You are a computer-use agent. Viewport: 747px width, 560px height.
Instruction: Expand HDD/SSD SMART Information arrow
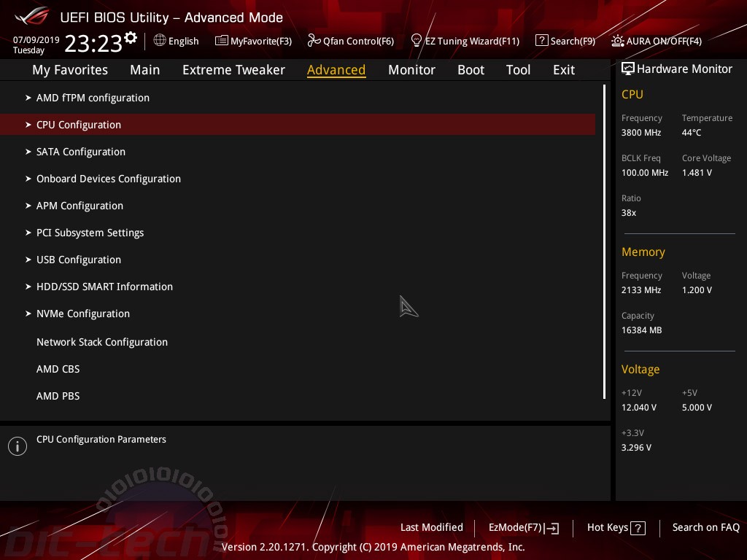tap(28, 287)
